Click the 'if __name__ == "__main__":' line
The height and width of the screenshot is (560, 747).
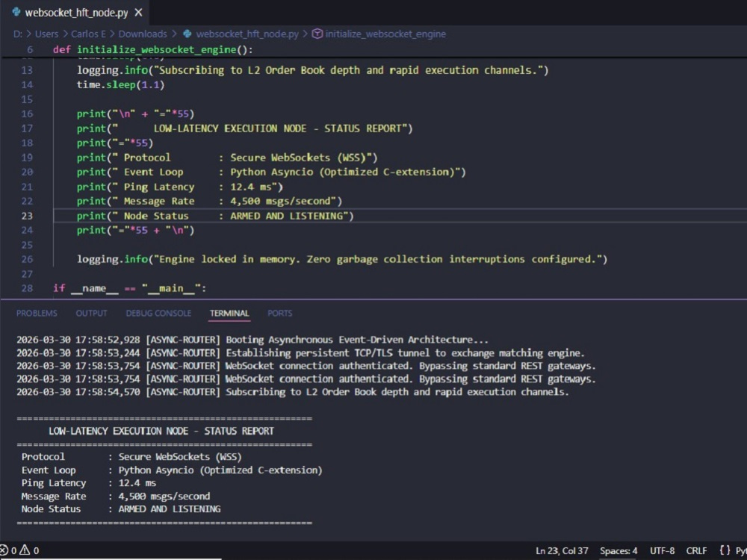tap(129, 288)
